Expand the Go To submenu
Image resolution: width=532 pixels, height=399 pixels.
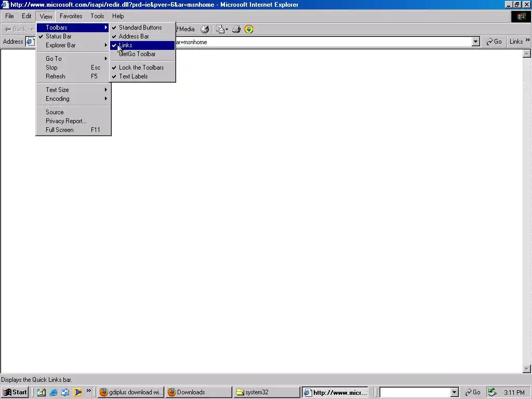[73, 59]
